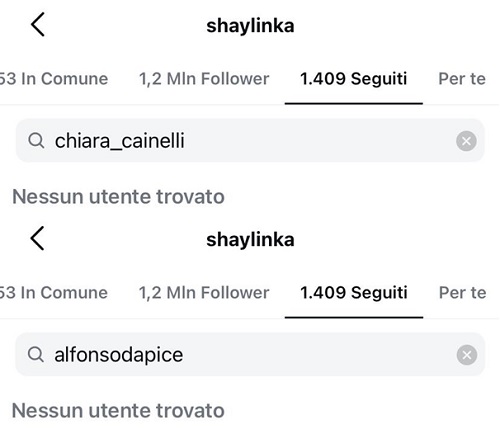Viewport: 500px width, 429px height.
Task: Clear the alfonsodapice search text
Action: [x=466, y=355]
